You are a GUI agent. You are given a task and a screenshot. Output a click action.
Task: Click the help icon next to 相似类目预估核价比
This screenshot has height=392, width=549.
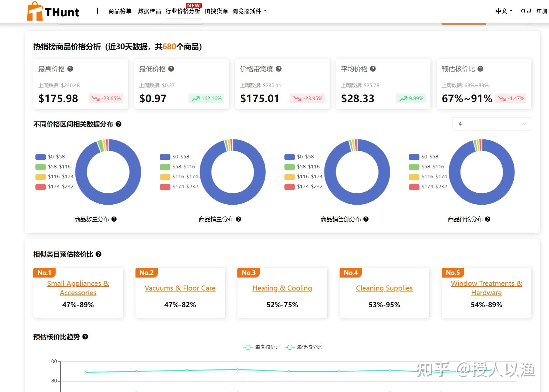tap(98, 255)
